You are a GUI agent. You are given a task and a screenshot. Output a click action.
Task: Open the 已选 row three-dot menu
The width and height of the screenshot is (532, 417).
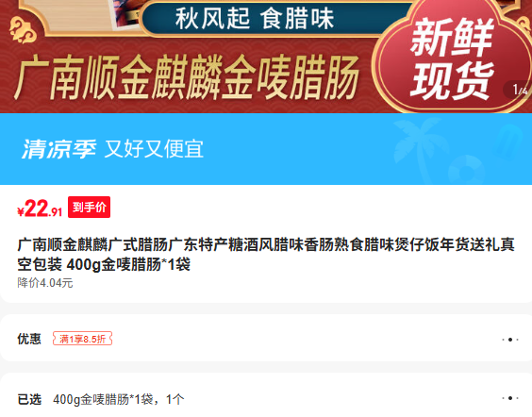(510, 398)
